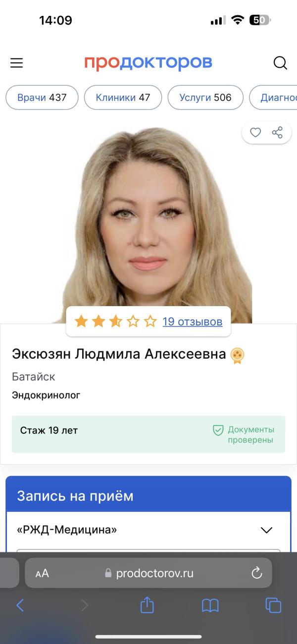The width and height of the screenshot is (297, 644).
Task: Go to ПроДокторов home via logo
Action: [148, 62]
